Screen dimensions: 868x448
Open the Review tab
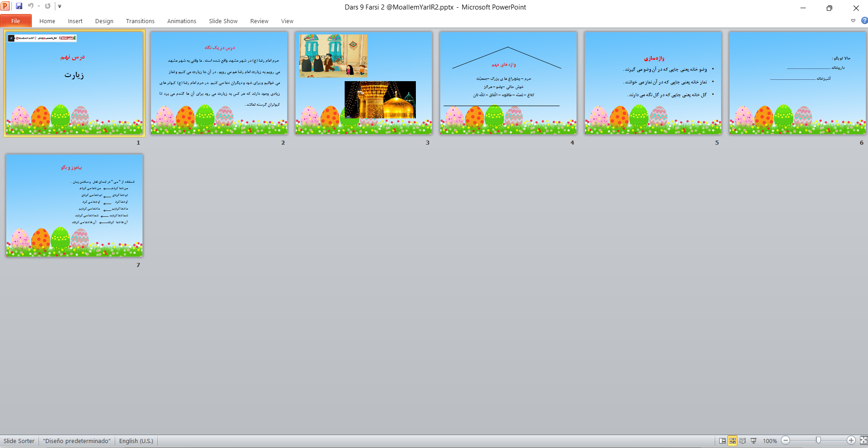[259, 21]
